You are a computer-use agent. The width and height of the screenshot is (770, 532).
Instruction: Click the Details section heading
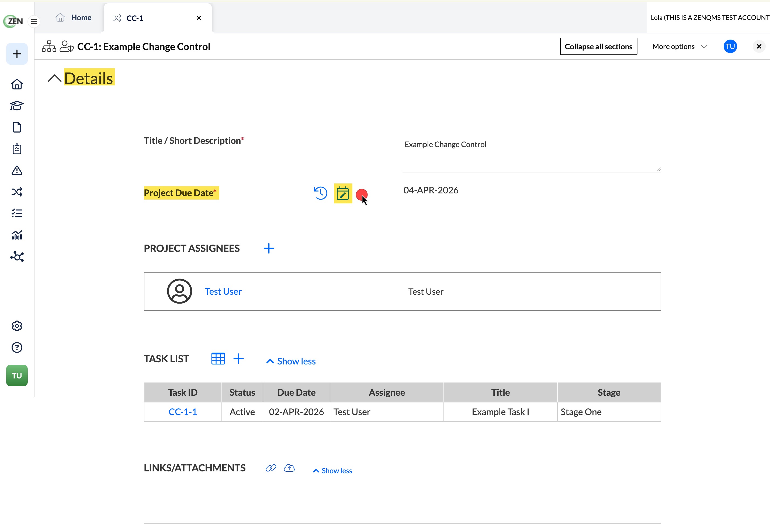89,78
